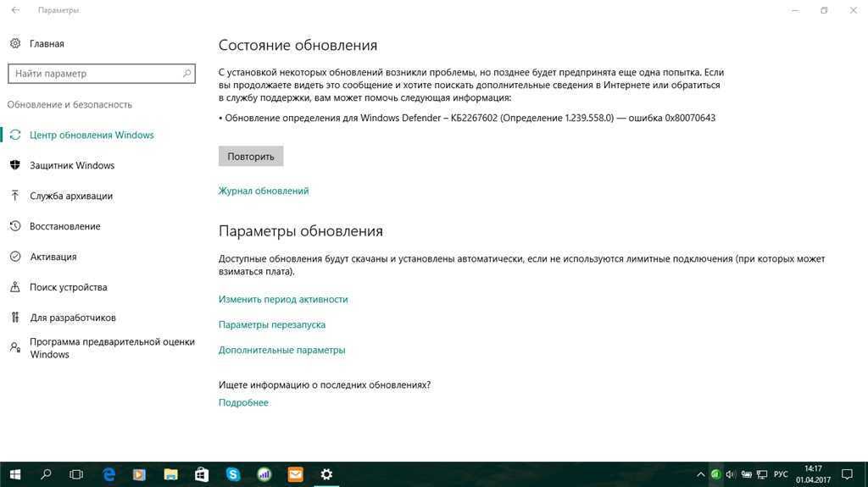
Task: Open the Восстановление section
Action: 64,226
